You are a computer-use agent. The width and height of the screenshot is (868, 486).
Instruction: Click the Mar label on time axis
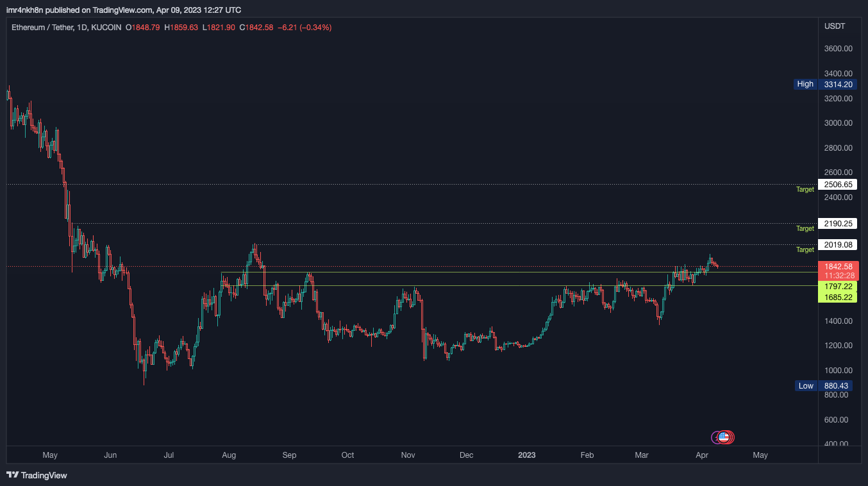[641, 455]
